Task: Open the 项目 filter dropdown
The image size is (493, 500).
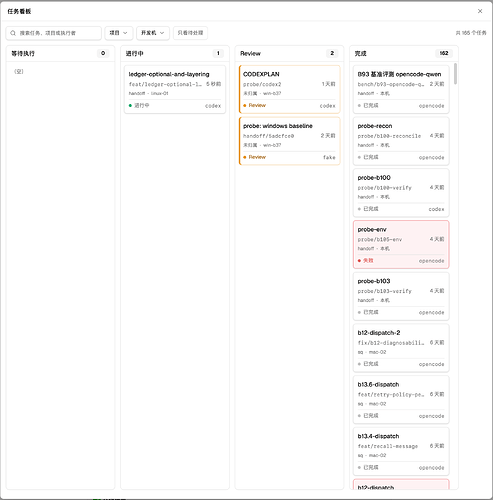Action: pos(119,33)
